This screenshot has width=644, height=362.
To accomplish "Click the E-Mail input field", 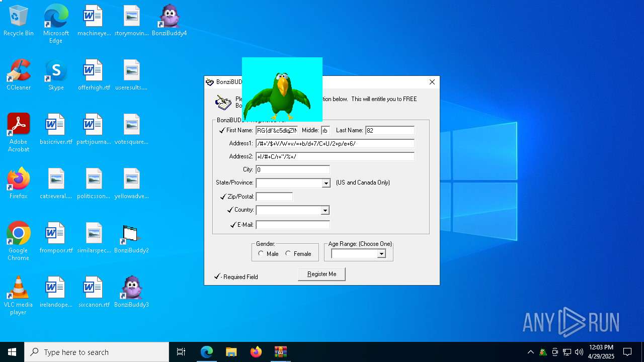I will (x=293, y=225).
